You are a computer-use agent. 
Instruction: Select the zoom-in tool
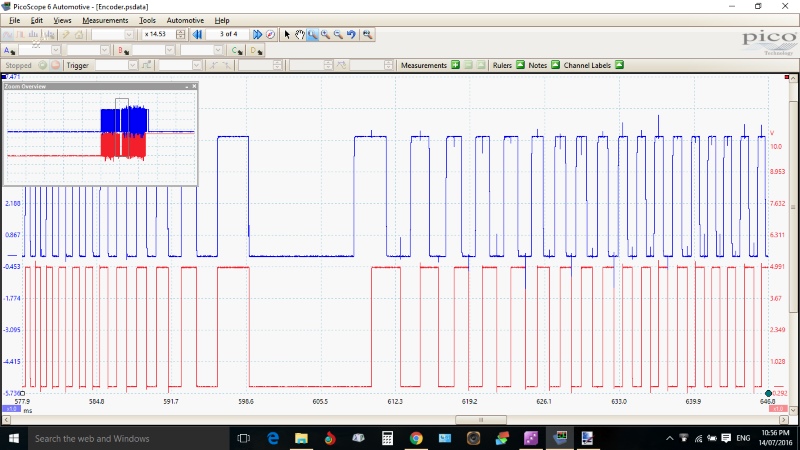325,34
